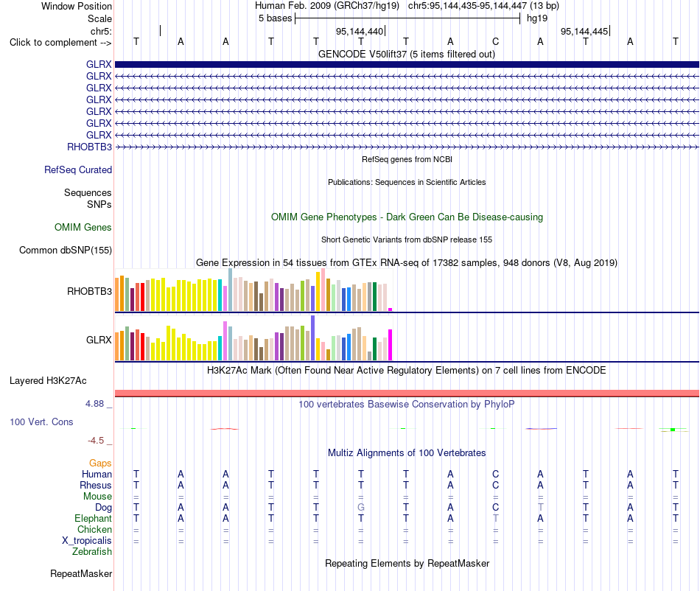Screen dimensions: 700x591
Task: Click the RHOBTB3 gene label in the GENCODE track
Action: tap(89, 147)
